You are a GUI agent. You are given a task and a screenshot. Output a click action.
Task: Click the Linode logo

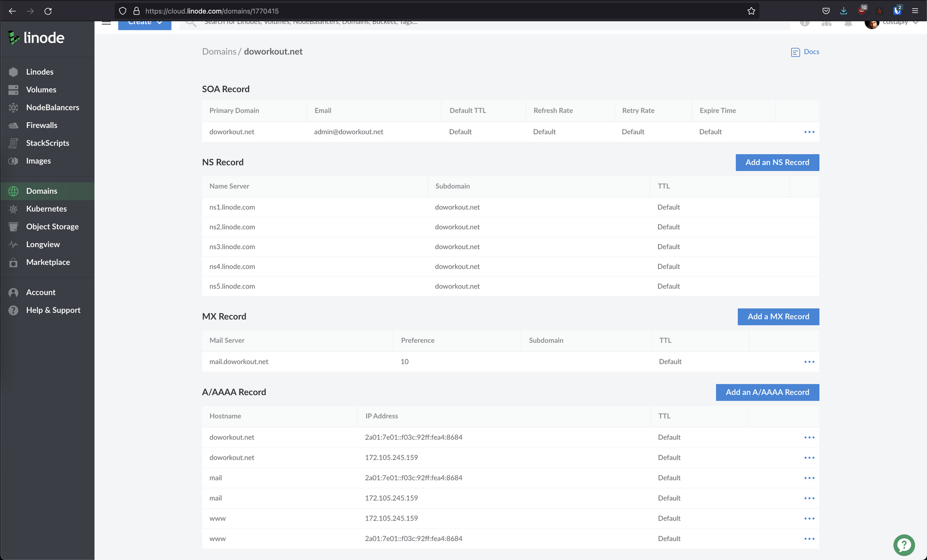[x=36, y=38]
